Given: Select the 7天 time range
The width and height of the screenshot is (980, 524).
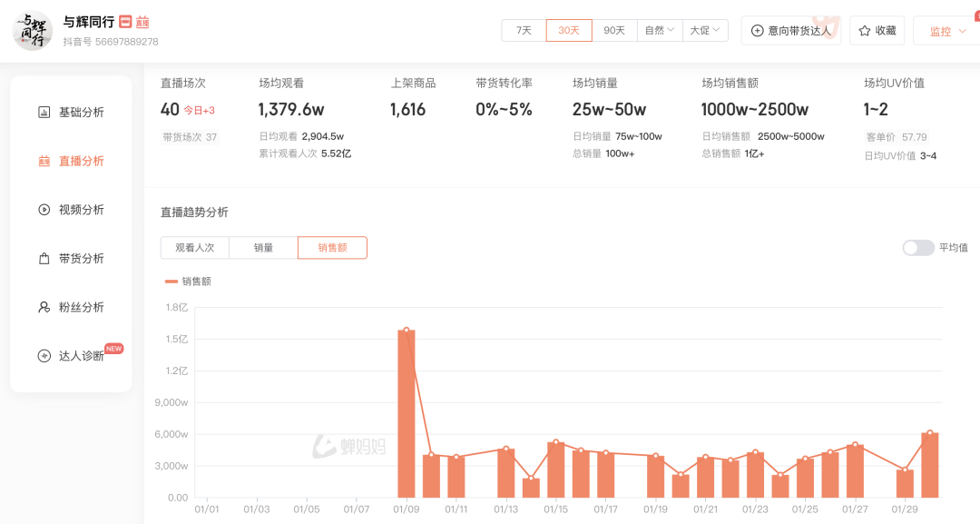Looking at the screenshot, I should coord(524,30).
